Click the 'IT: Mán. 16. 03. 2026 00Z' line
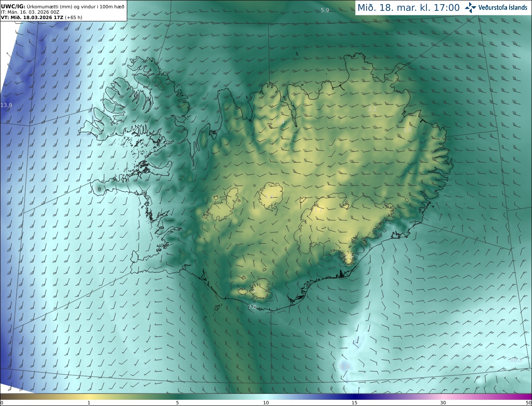 pyautogui.click(x=29, y=12)
